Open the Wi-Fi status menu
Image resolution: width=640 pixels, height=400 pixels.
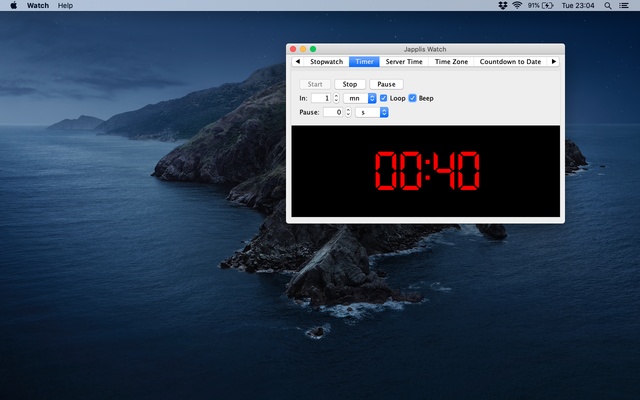click(x=517, y=5)
